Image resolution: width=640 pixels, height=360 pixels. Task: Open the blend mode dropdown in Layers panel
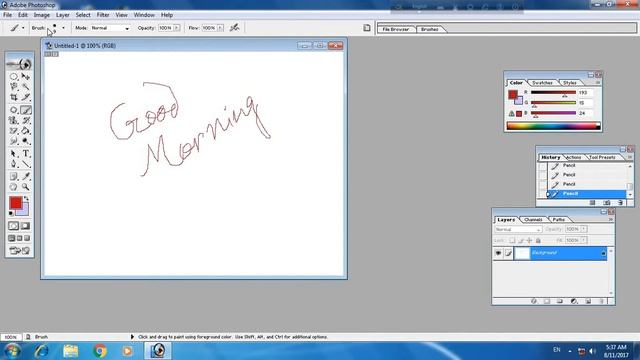tap(518, 229)
